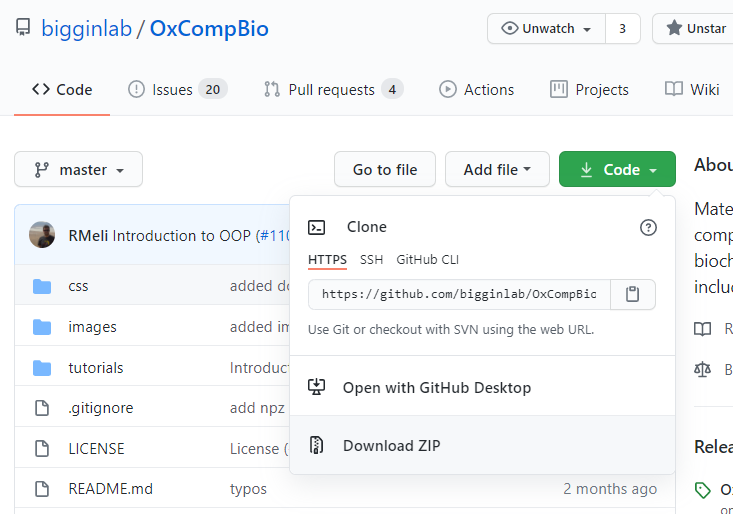Click the Issues count badge 20
733x514 pixels.
(x=213, y=89)
